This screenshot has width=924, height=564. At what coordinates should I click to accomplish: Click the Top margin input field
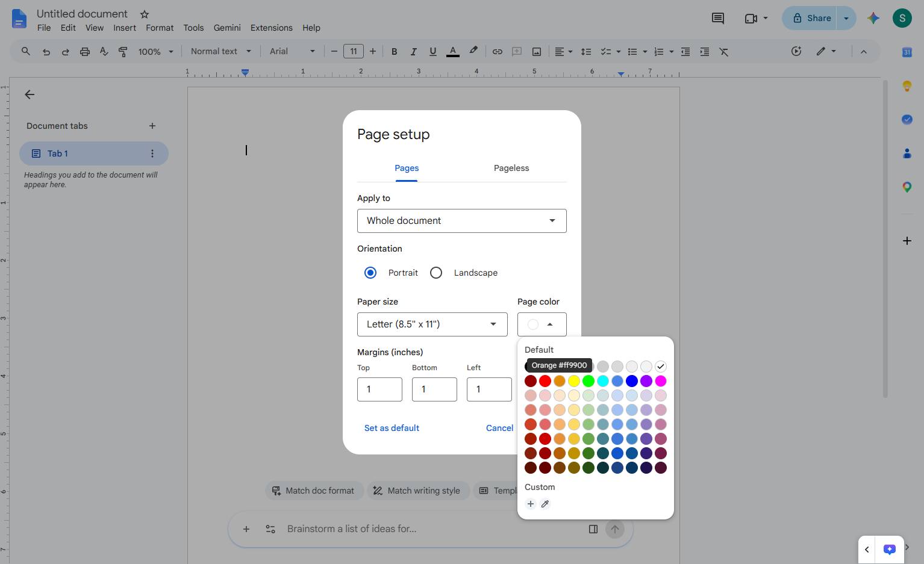point(379,389)
